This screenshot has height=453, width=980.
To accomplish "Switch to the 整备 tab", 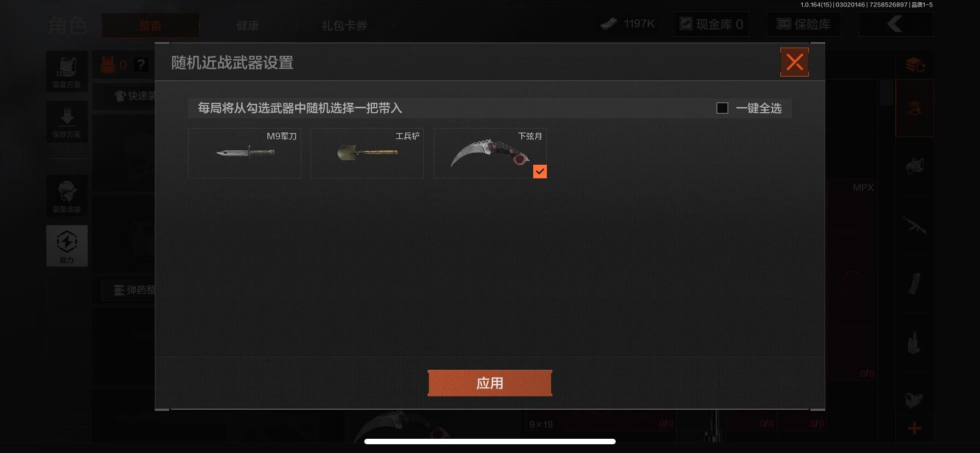I will coord(150,25).
